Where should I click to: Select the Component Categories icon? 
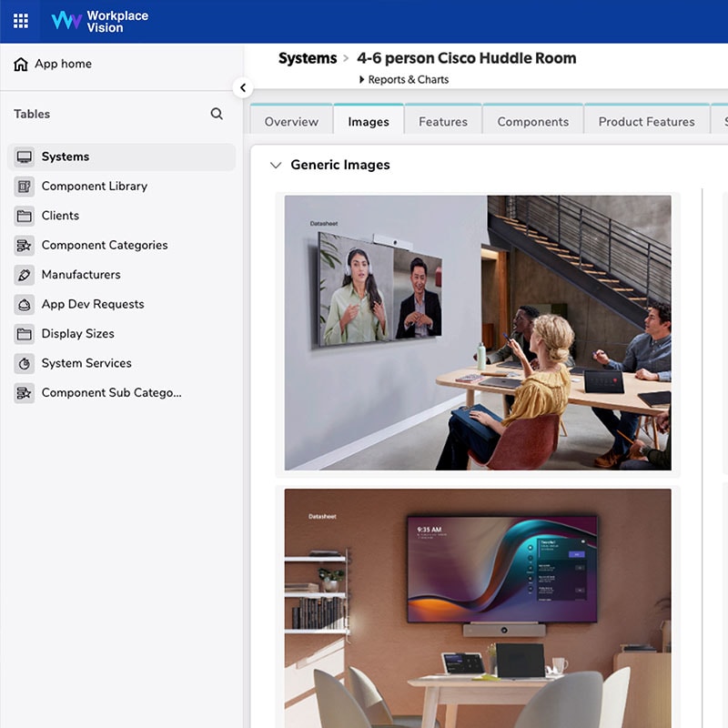pos(24,245)
